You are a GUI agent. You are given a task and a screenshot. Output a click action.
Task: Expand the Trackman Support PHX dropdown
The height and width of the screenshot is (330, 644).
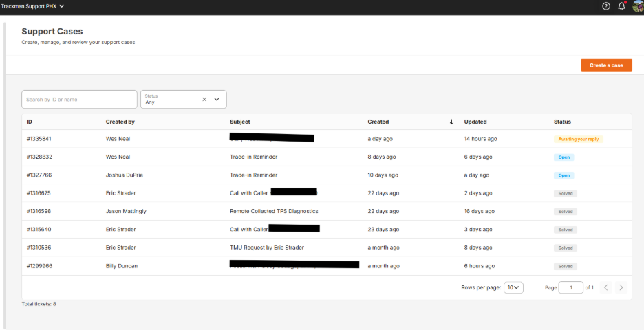(32, 6)
